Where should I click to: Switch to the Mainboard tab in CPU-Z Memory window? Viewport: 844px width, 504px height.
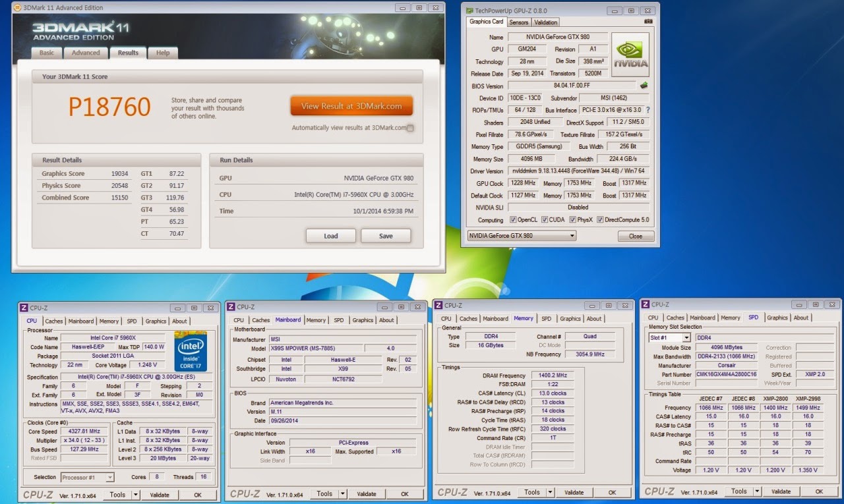point(495,319)
